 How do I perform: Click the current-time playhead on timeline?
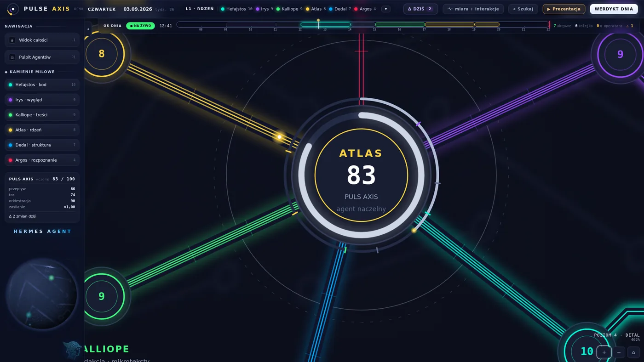pyautogui.click(x=318, y=24)
